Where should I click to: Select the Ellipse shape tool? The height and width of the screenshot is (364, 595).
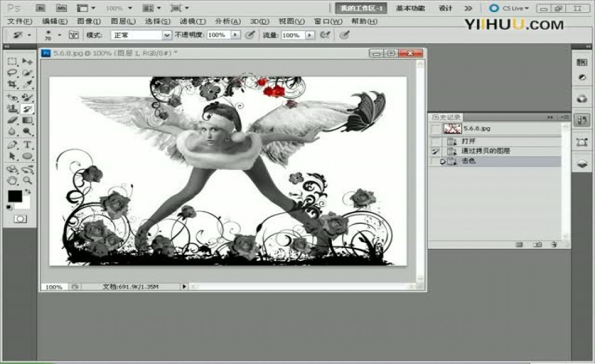pos(27,156)
